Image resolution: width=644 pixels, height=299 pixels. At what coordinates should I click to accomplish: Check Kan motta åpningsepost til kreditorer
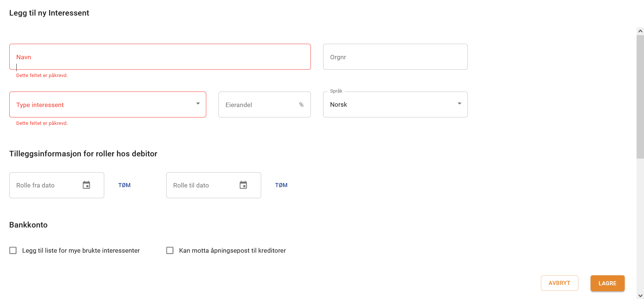click(170, 250)
